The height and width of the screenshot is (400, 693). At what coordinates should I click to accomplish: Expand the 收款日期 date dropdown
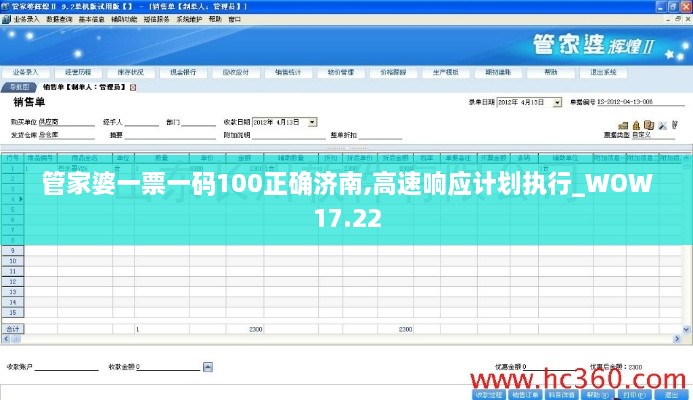pyautogui.click(x=312, y=122)
